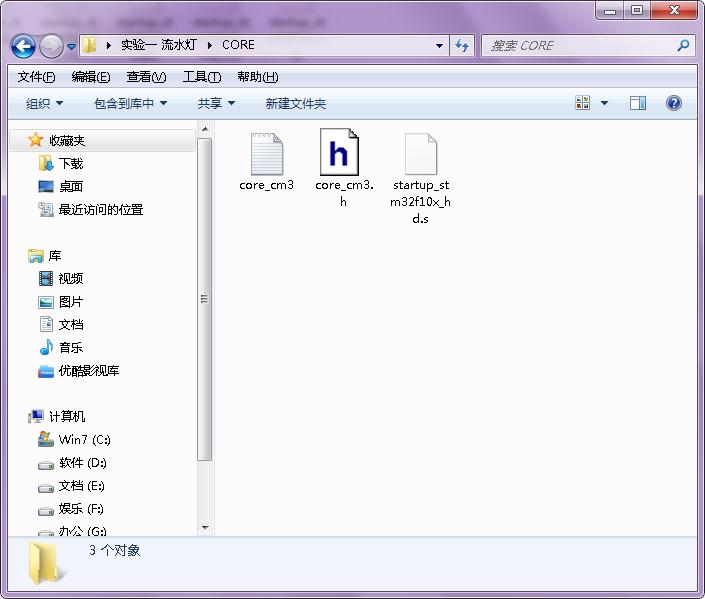Open the 组织 dropdown
Screen dimensions: 705x599
[44, 104]
